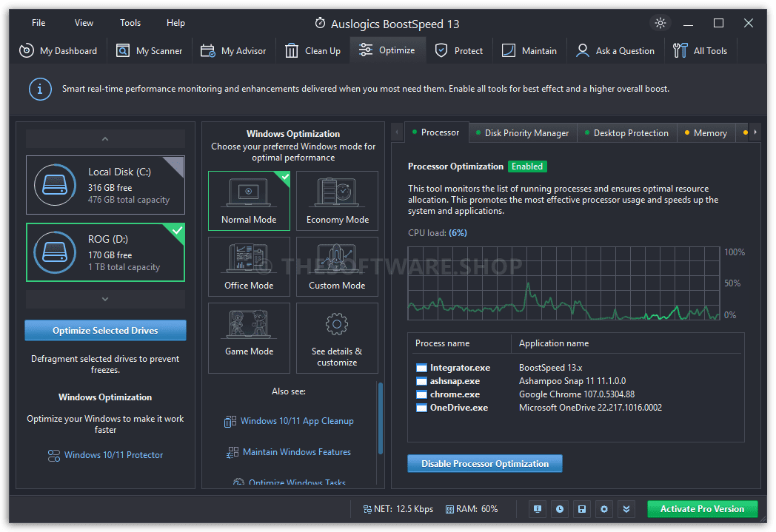This screenshot has width=776, height=532.
Task: Select Normal Mode
Action: pyautogui.click(x=249, y=201)
